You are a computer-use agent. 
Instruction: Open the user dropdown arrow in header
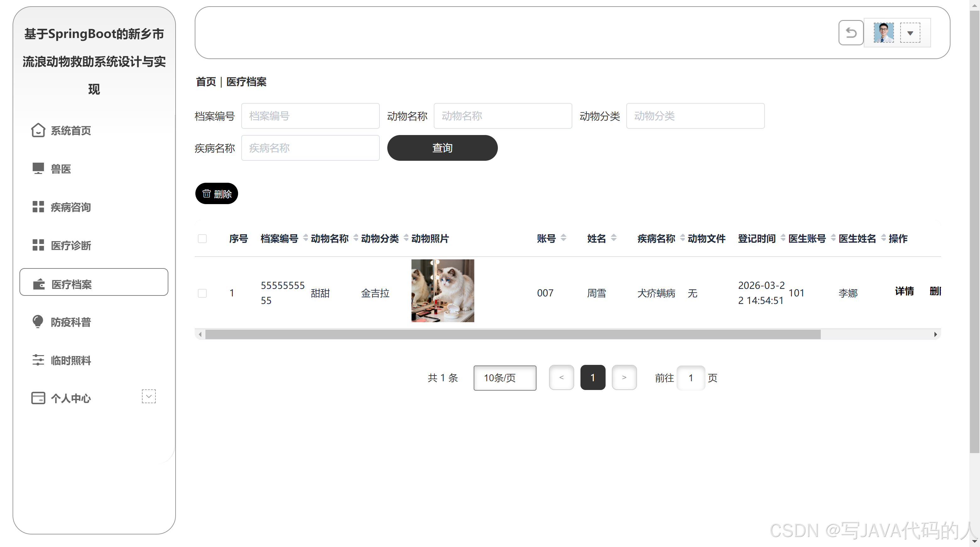click(910, 33)
